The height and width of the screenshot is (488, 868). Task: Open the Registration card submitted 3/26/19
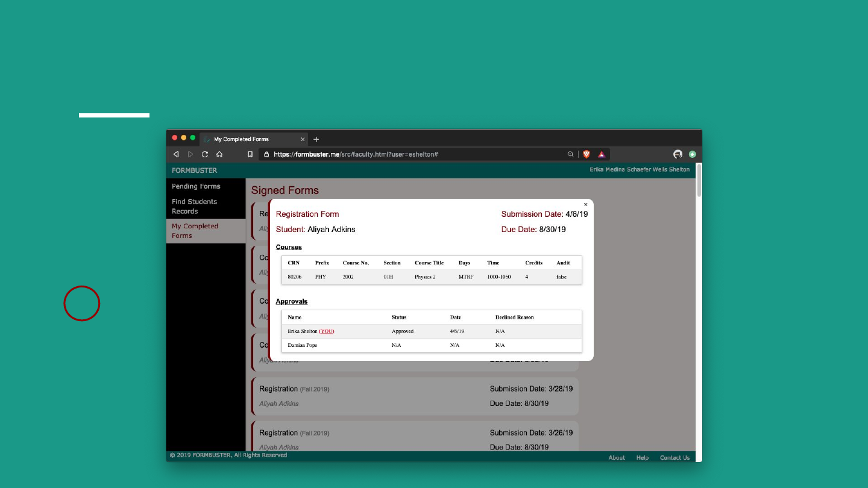415,436
